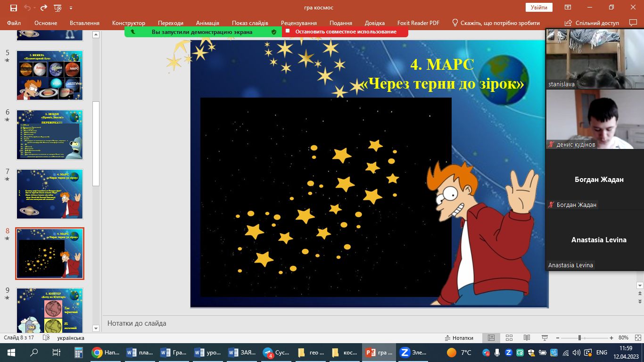Switch to Normal view icon

coord(491,338)
